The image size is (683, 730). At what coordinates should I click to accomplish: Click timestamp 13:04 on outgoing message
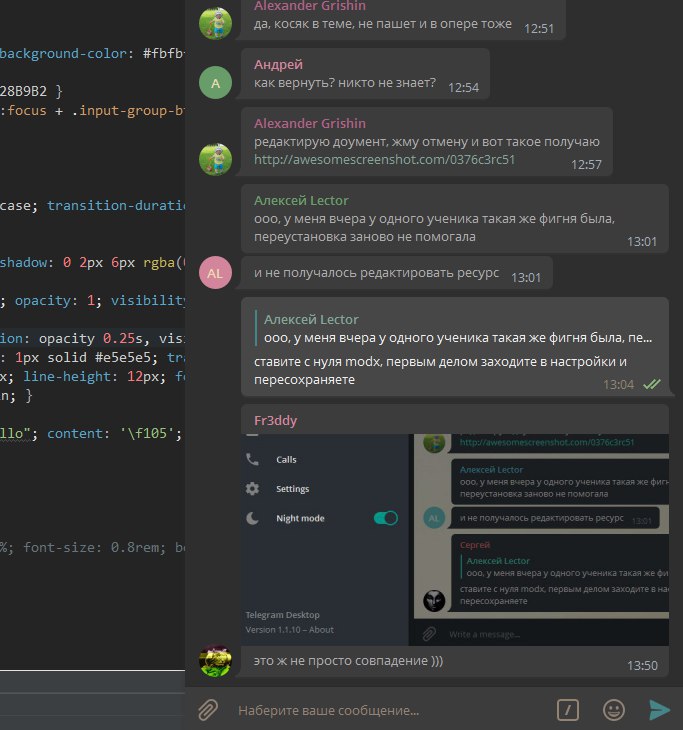pos(618,385)
